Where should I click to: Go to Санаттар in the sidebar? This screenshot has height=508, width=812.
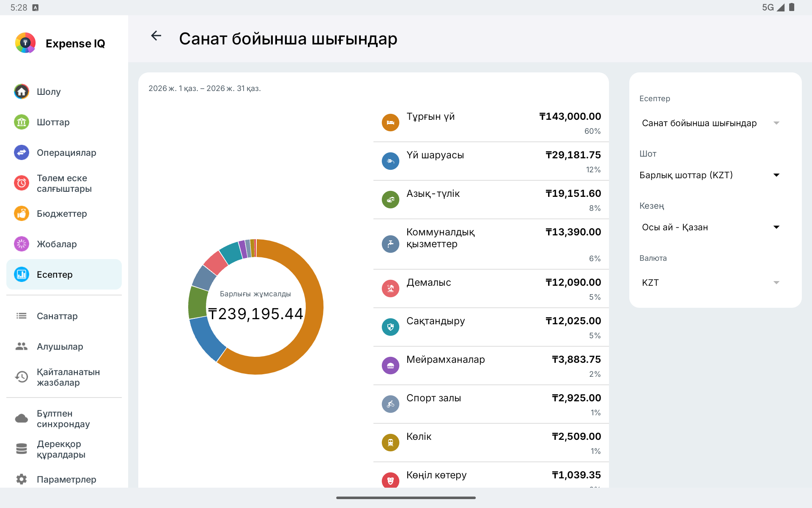tap(64, 316)
